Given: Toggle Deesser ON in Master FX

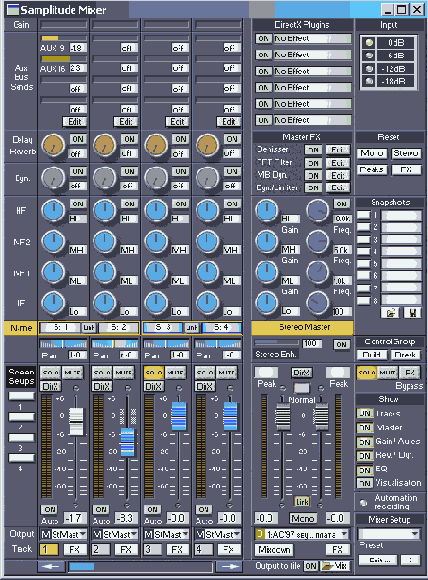Looking at the screenshot, I should pyautogui.click(x=313, y=149).
